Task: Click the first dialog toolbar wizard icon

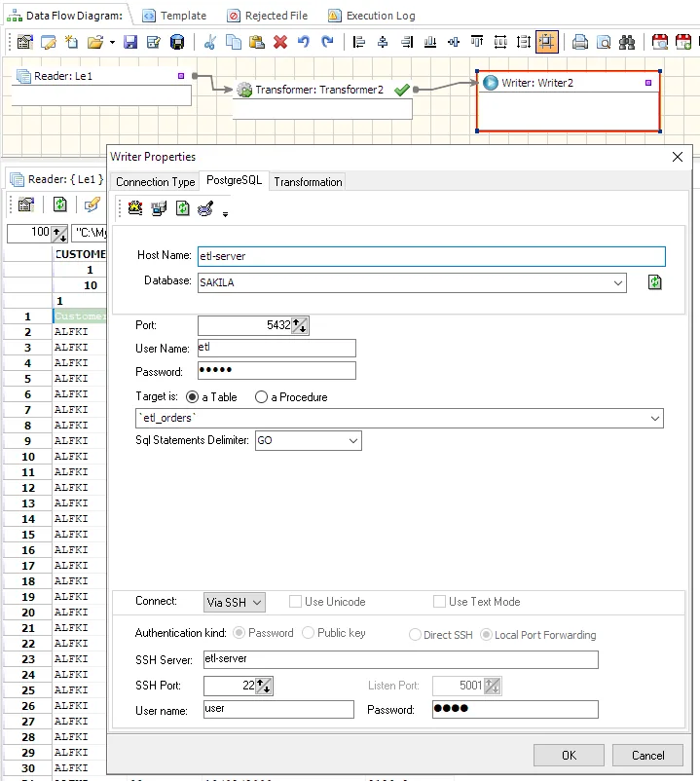Action: point(135,208)
